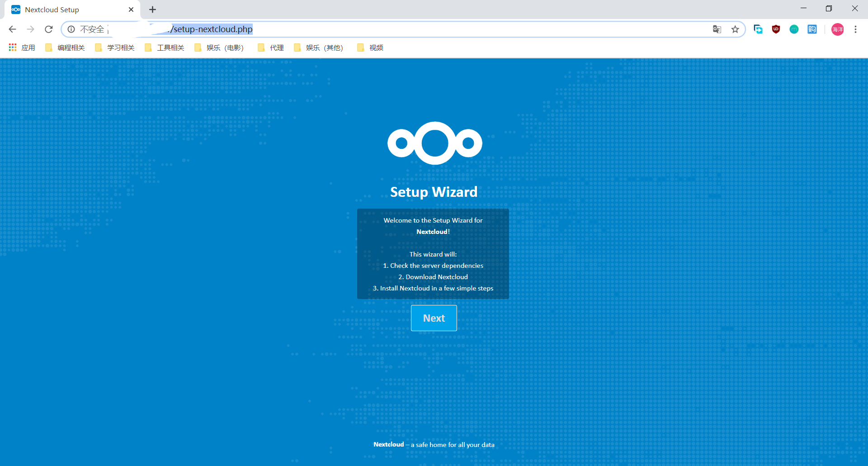Open the uBlock Origin extension
This screenshot has width=868, height=466.
(776, 29)
